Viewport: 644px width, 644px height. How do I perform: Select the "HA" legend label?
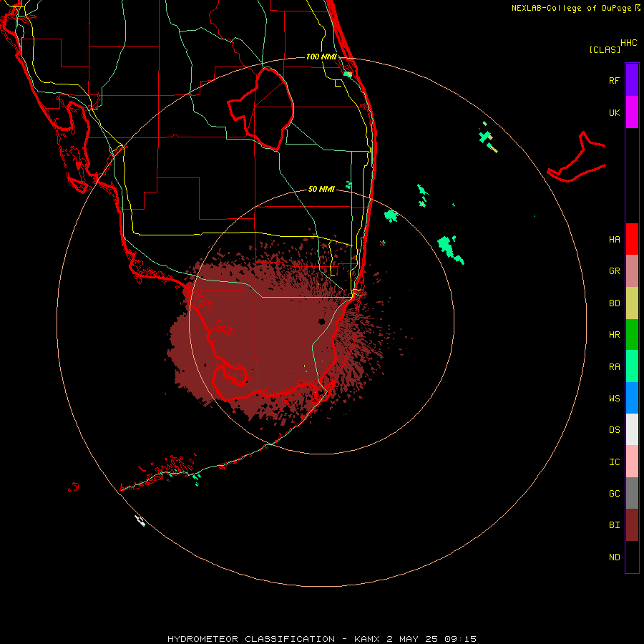(614, 240)
